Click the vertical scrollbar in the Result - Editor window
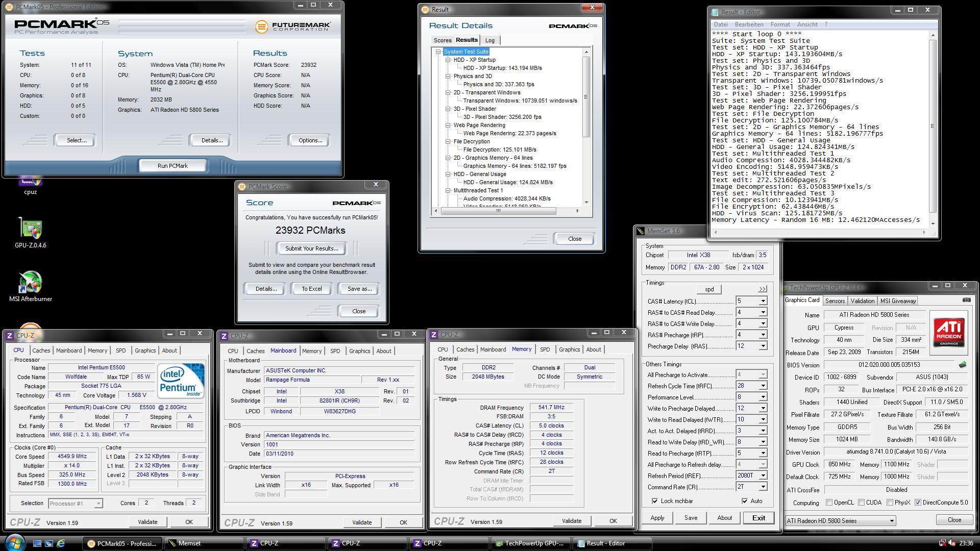Image resolution: width=980 pixels, height=551 pixels. point(934,126)
